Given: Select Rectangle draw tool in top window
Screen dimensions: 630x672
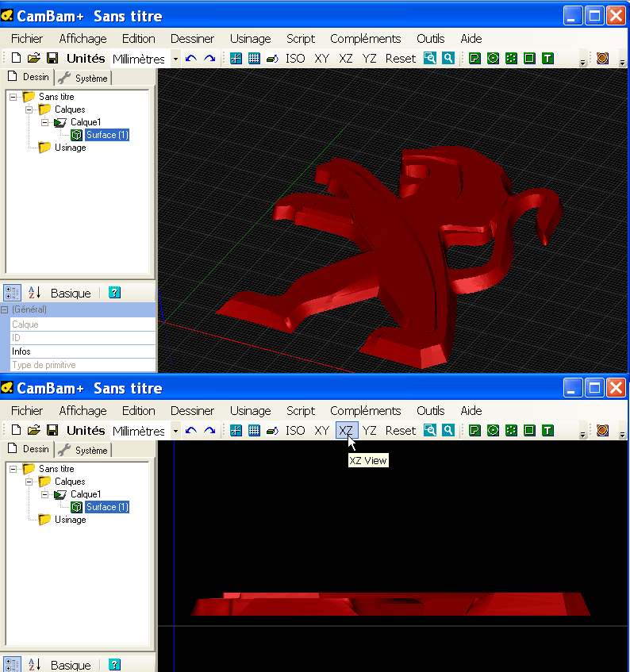Looking at the screenshot, I should 530,58.
